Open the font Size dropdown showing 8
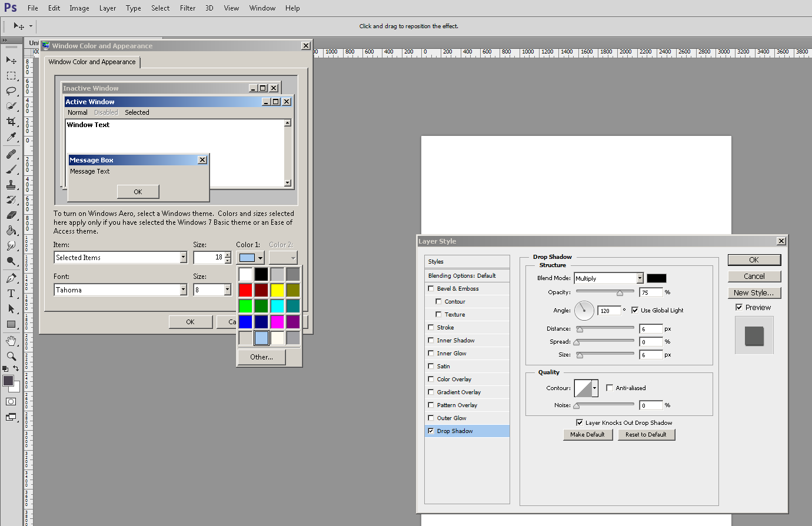 click(212, 290)
